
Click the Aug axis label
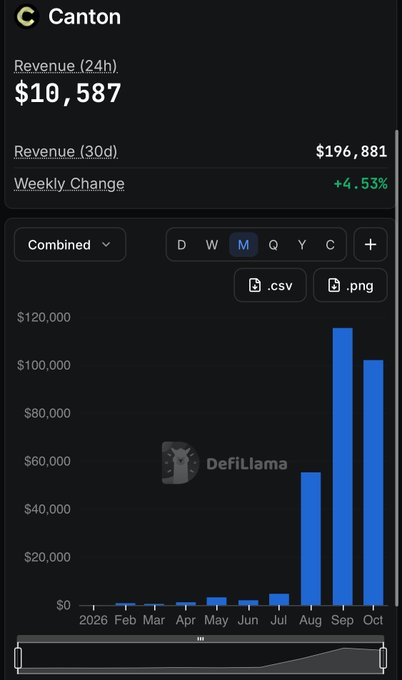(310, 620)
